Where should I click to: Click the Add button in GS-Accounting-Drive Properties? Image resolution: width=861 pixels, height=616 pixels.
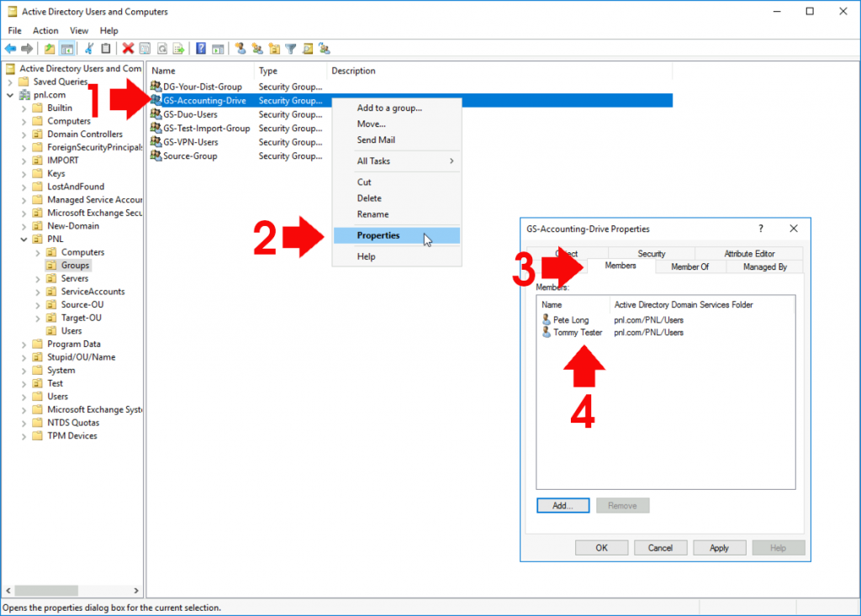point(563,505)
